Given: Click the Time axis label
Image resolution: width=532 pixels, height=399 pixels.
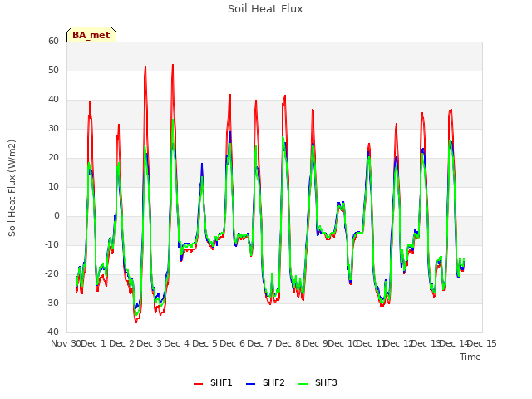Looking at the screenshot, I should pos(470,357).
